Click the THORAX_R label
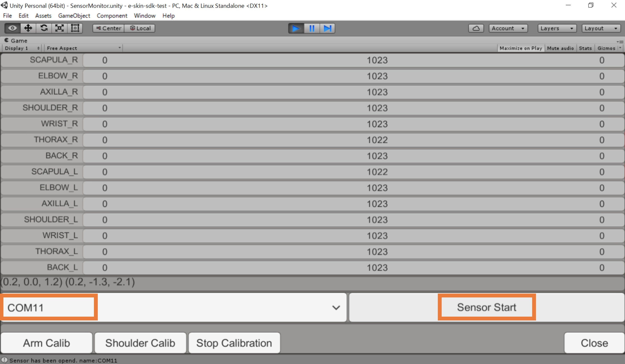Image resolution: width=625 pixels, height=364 pixels. [56, 140]
